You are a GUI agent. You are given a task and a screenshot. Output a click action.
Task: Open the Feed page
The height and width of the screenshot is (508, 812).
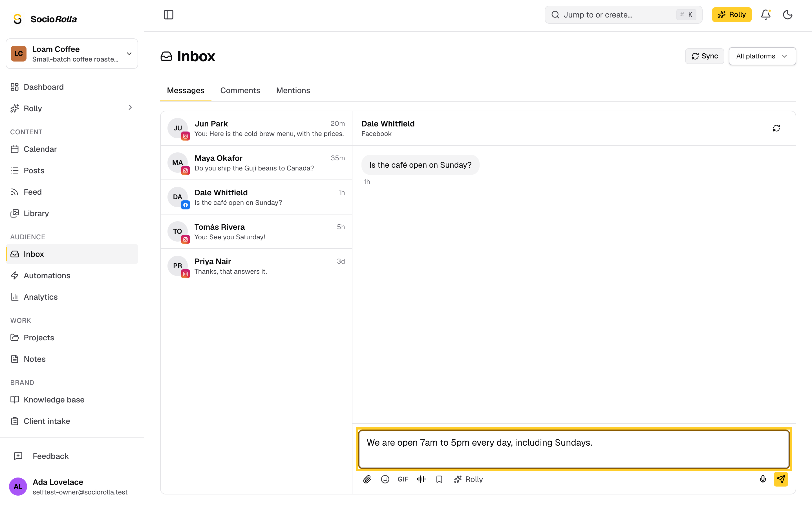[72, 192]
